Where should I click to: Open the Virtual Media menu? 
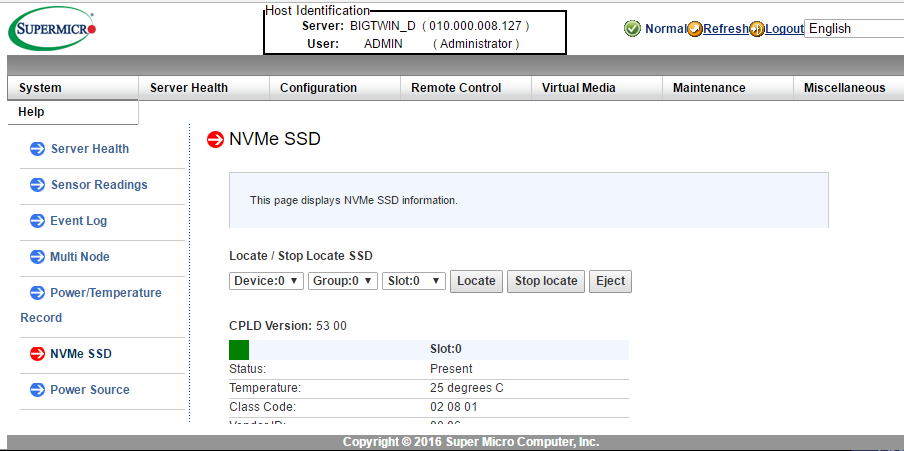(x=597, y=88)
